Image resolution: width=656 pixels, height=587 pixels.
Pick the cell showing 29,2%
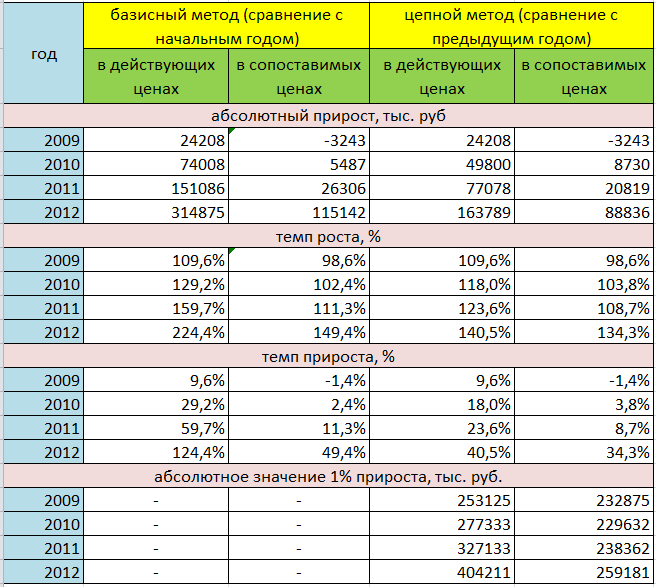[156, 404]
